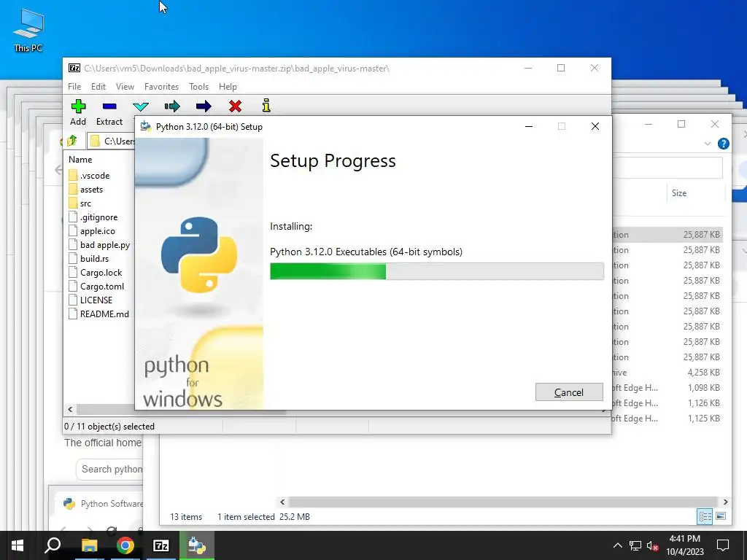Image resolution: width=747 pixels, height=560 pixels.
Task: Show hidden system tray icons
Action: pyautogui.click(x=617, y=545)
